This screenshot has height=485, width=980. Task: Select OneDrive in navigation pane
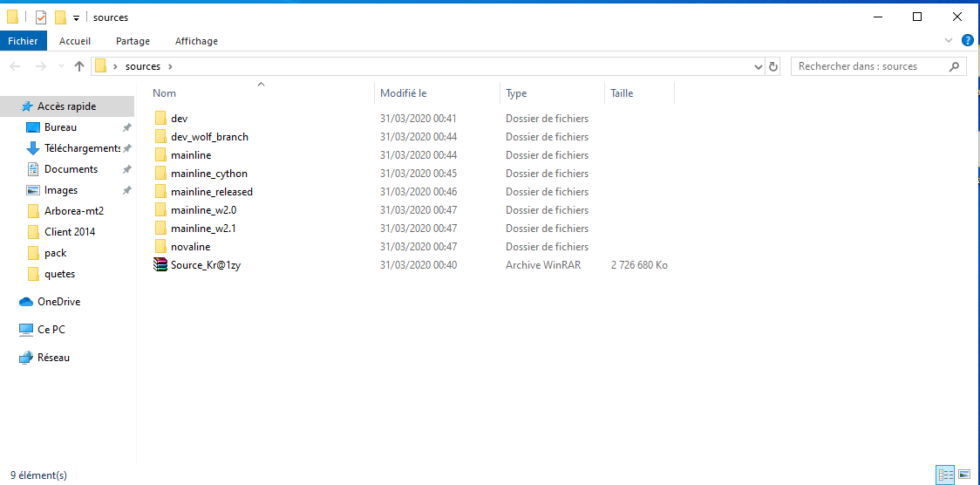(58, 302)
